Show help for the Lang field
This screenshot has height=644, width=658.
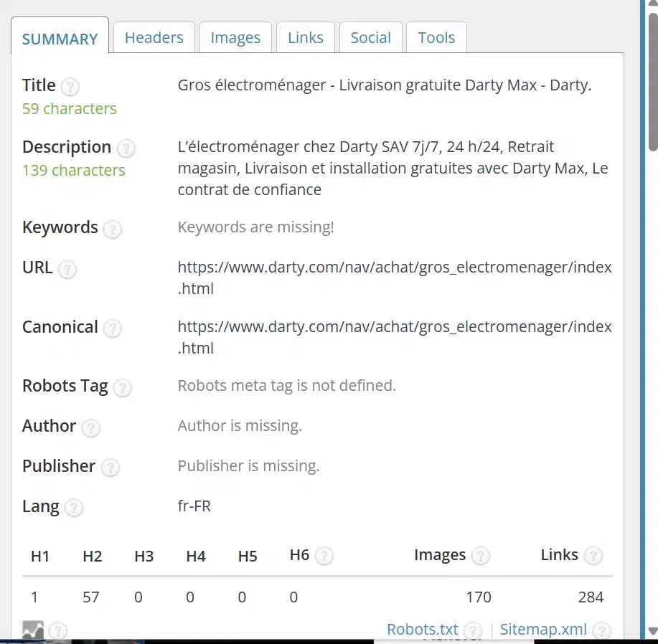click(x=74, y=508)
